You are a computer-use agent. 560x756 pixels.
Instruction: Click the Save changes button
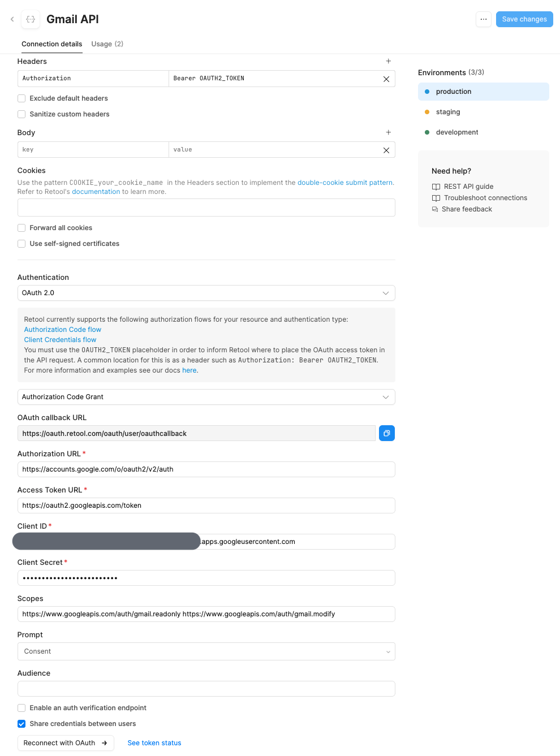pyautogui.click(x=524, y=19)
